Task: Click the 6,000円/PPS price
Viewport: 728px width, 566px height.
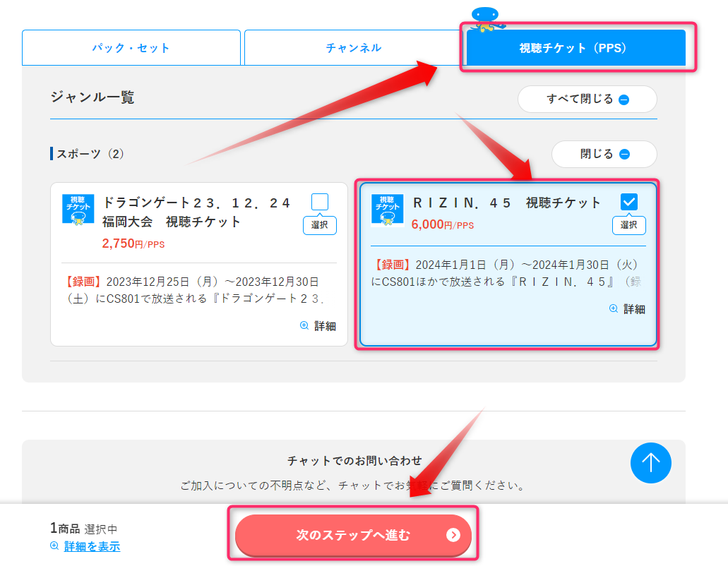Action: [443, 224]
